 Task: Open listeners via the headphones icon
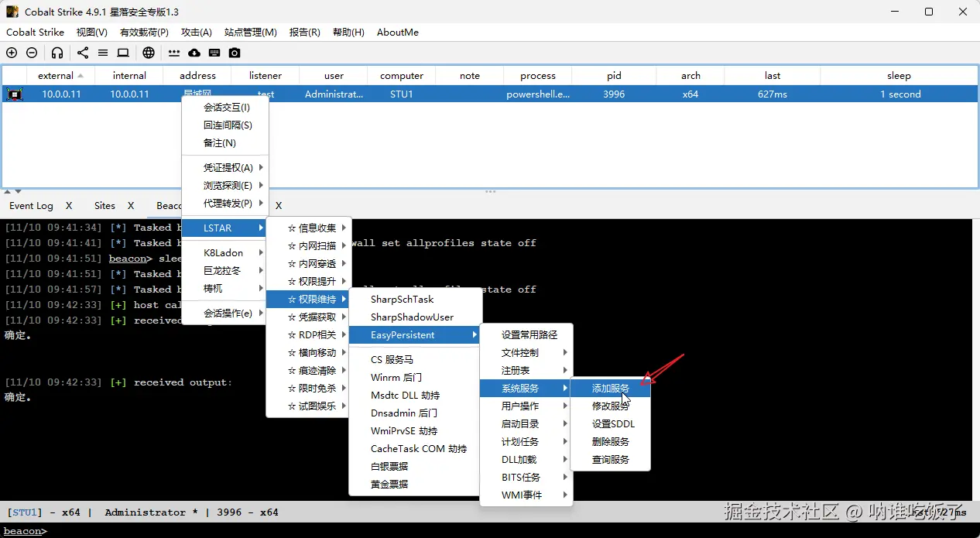(57, 53)
